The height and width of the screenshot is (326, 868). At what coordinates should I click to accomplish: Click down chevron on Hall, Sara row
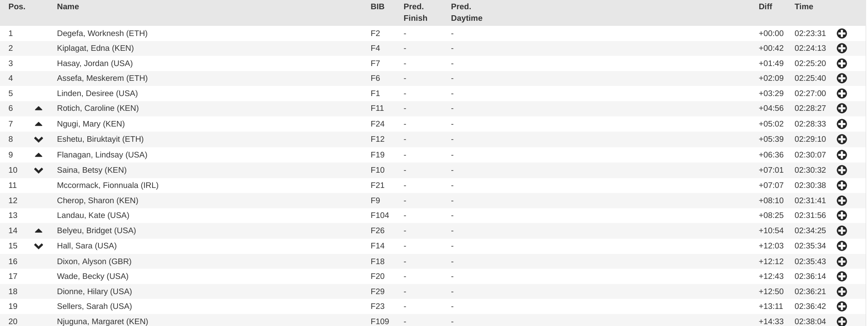tap(38, 246)
